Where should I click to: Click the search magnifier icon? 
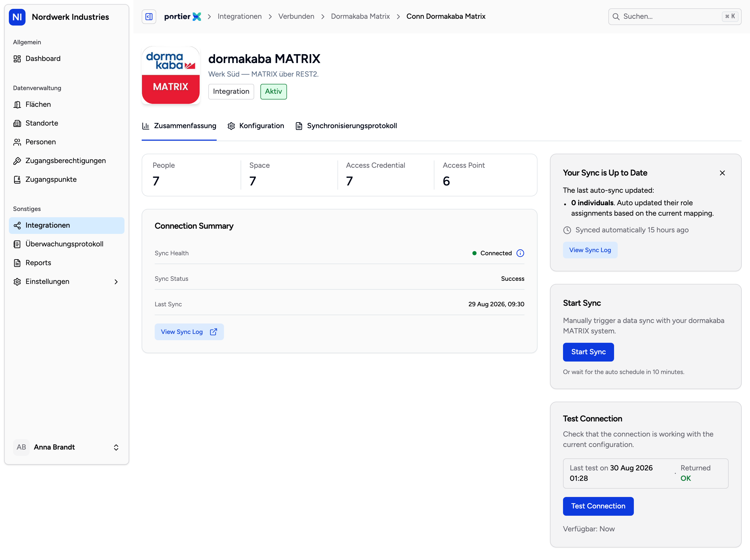(x=616, y=17)
